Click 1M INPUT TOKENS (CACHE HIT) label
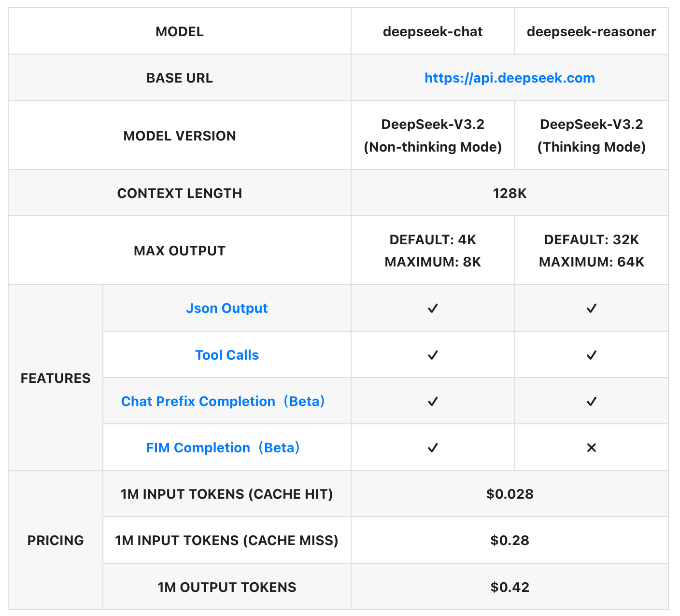The width and height of the screenshot is (680, 616). click(x=227, y=494)
